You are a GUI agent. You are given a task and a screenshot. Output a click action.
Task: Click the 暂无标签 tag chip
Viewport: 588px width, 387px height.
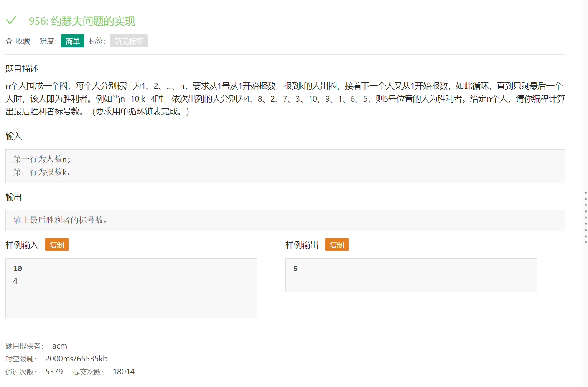point(128,41)
